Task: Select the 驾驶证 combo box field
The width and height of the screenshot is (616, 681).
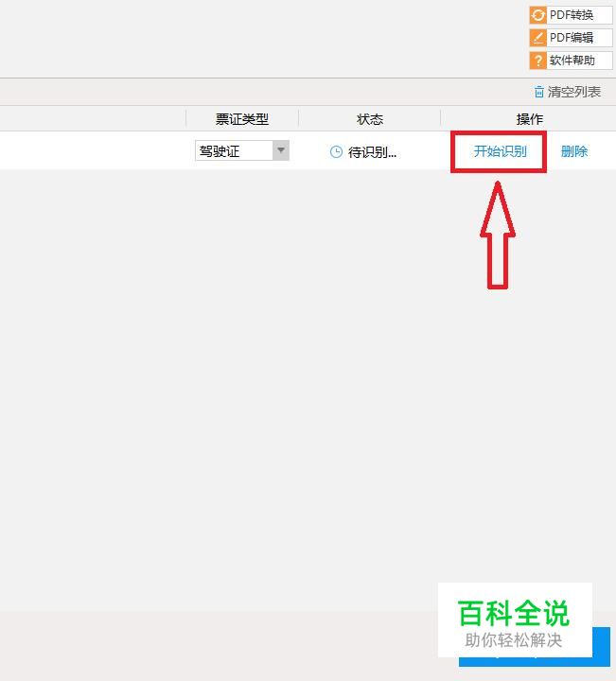Action: 242,150
